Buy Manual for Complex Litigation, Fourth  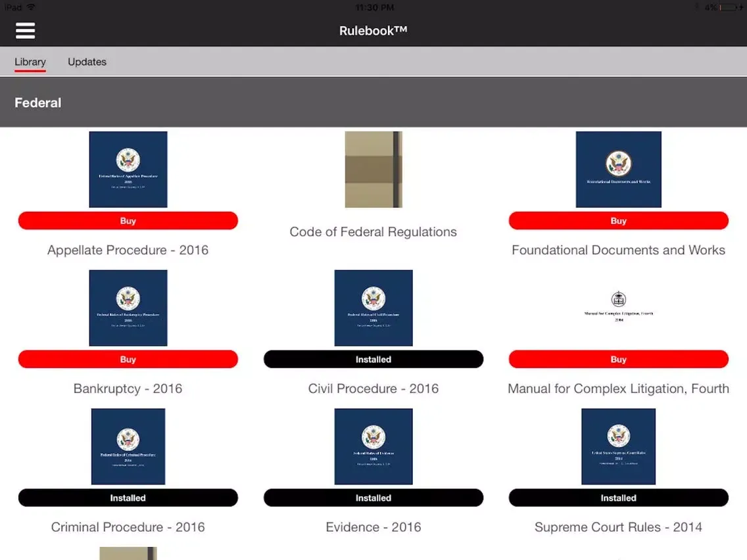coord(618,359)
